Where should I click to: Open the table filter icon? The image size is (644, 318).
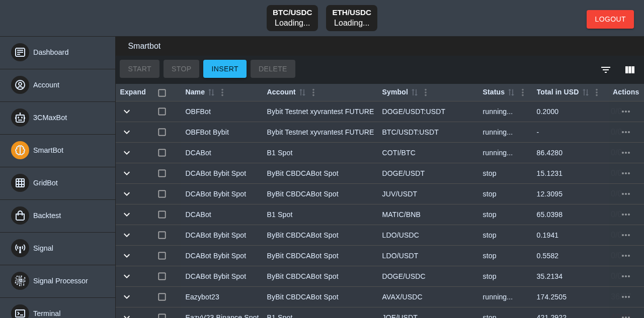606,70
